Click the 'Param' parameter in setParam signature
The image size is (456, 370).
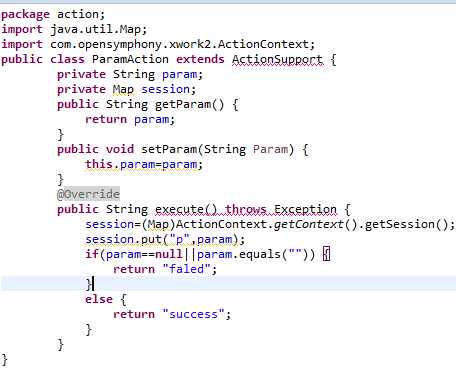pos(270,149)
